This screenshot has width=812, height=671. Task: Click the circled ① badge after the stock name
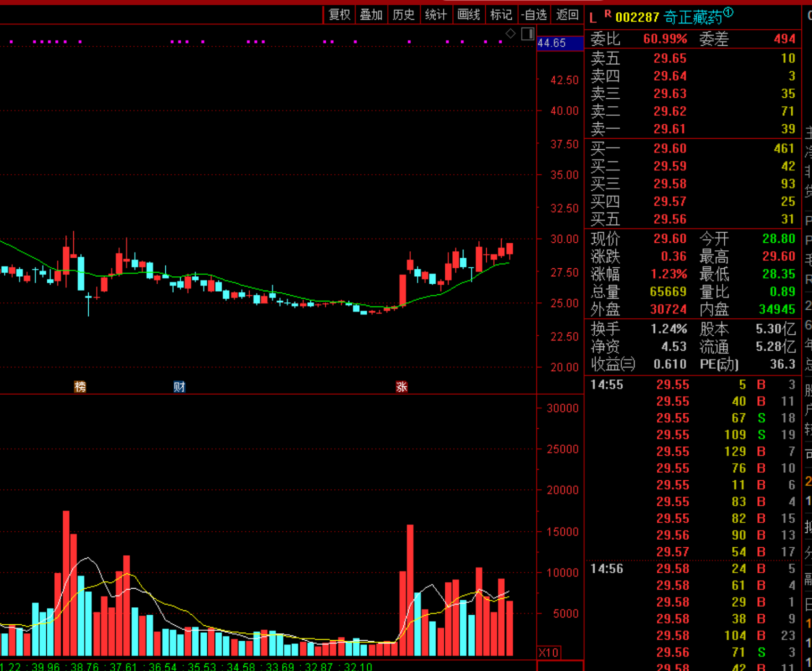pyautogui.click(x=728, y=13)
